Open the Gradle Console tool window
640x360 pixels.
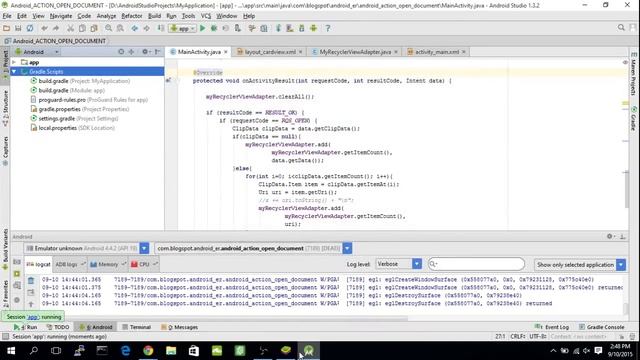(x=601, y=327)
